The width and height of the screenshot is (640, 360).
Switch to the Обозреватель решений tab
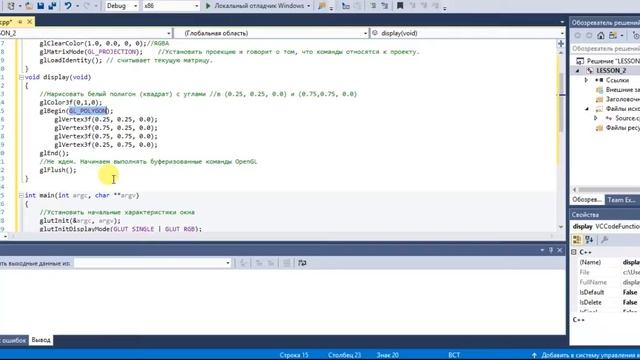point(587,200)
